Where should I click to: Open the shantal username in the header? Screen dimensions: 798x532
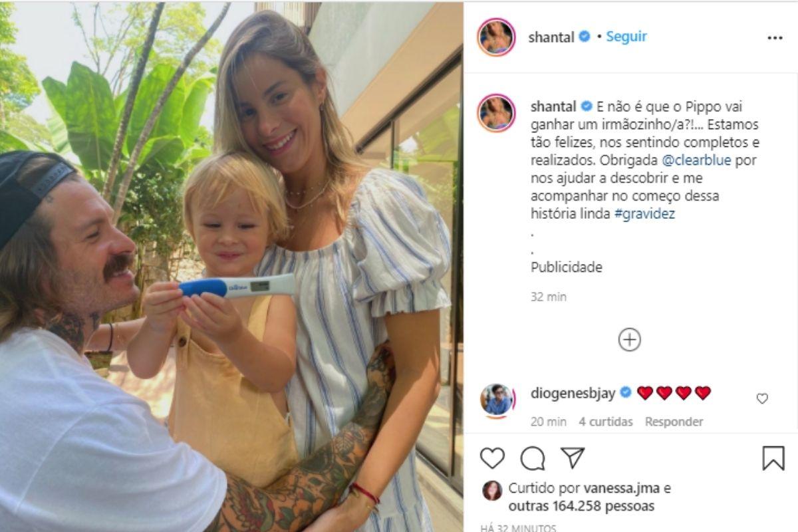(x=551, y=37)
